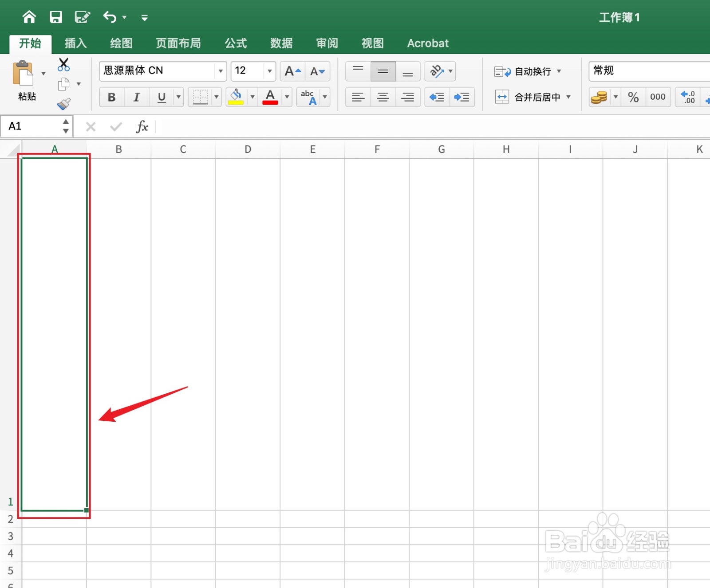Open text orientation options
710x588 pixels.
441,71
